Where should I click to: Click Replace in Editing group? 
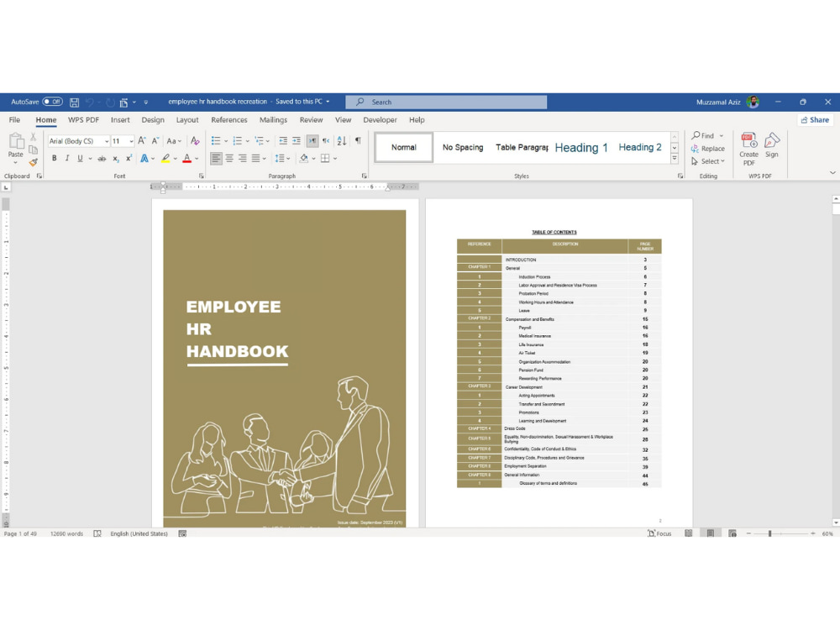707,149
